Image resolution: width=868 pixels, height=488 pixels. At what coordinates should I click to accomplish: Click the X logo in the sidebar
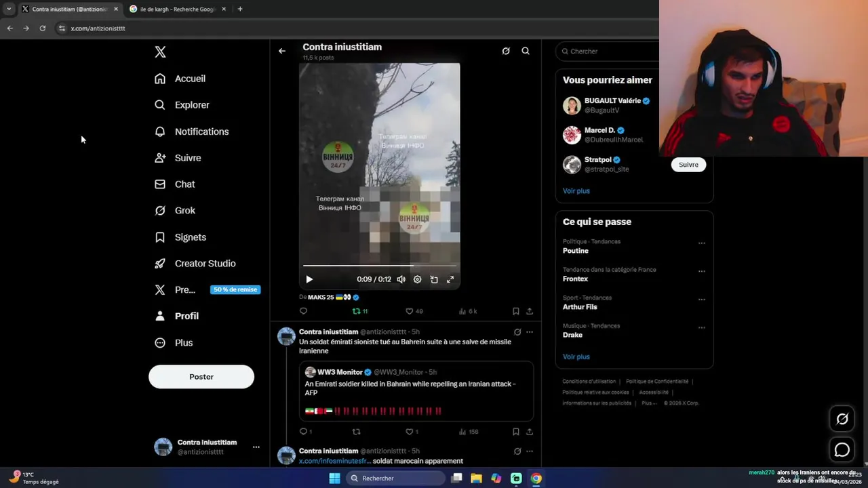coord(160,52)
